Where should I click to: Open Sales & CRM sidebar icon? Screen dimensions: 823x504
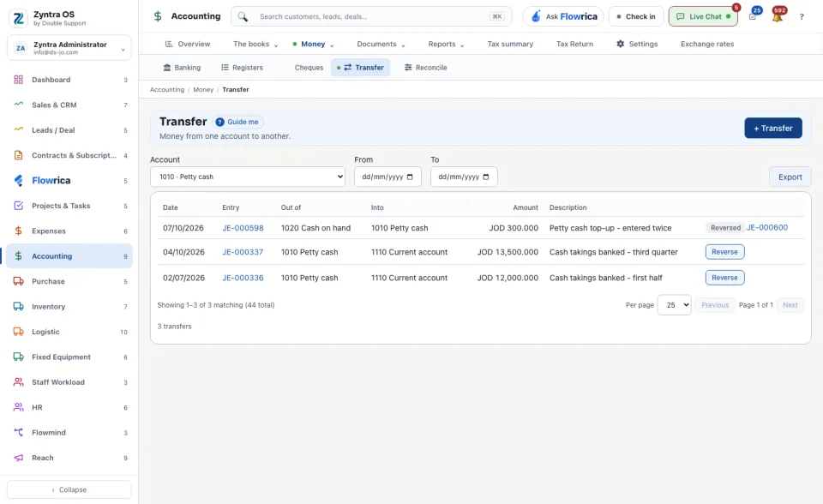click(18, 105)
